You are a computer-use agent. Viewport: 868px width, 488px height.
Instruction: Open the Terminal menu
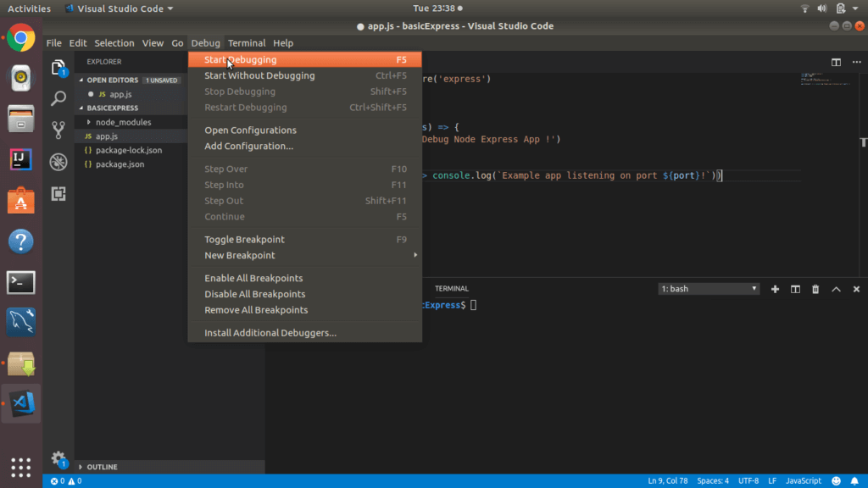(x=247, y=42)
